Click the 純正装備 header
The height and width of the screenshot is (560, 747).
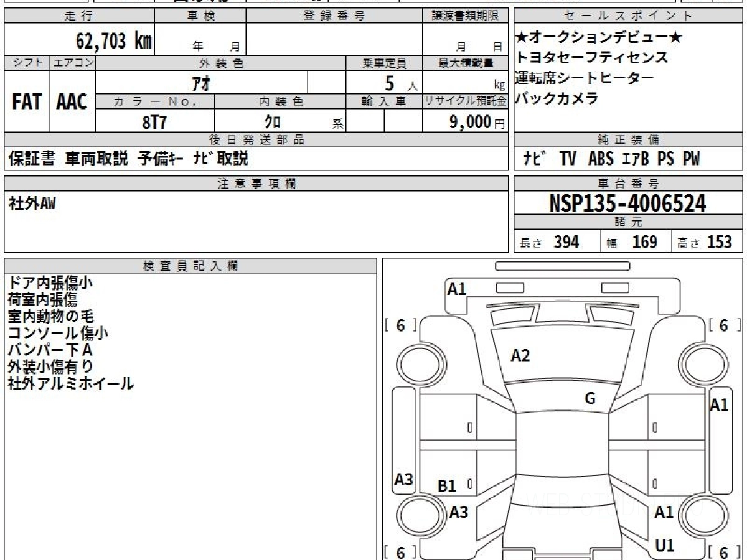[x=629, y=140]
